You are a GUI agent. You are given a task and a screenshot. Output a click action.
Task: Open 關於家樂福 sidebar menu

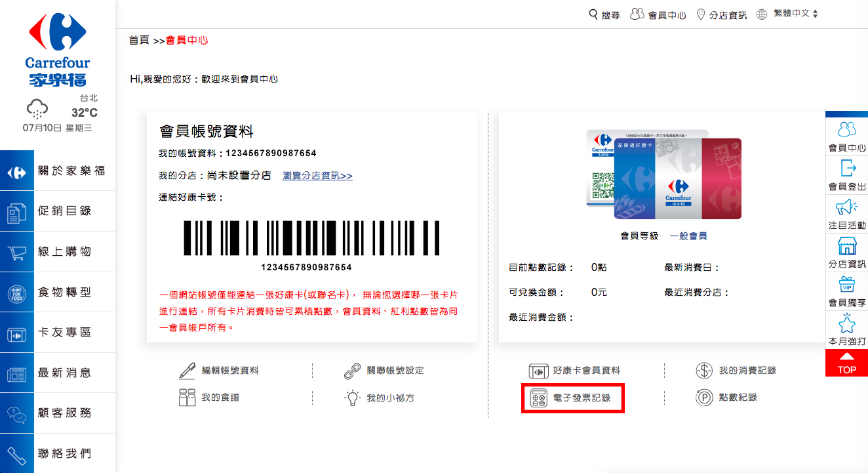[58, 171]
